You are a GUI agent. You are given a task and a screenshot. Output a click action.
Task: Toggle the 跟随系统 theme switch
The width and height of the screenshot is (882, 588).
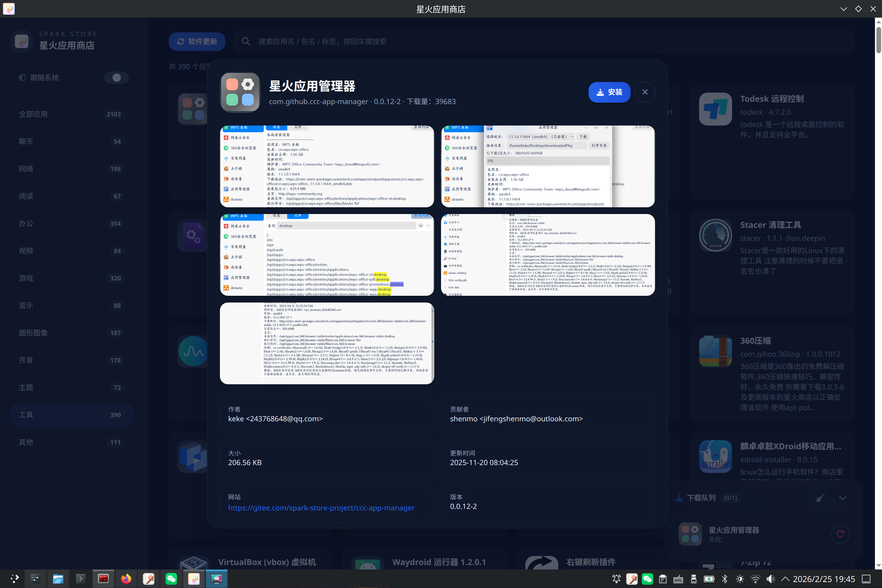[x=116, y=77]
